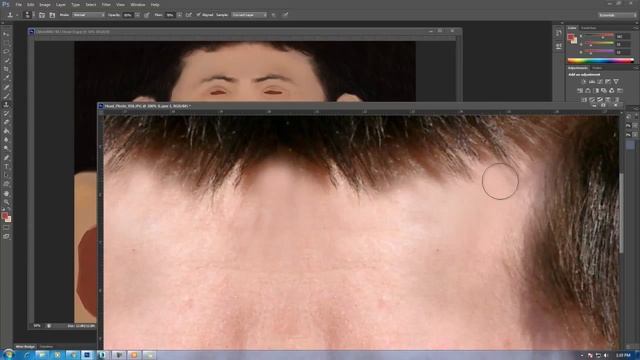
Task: Toggle ignore adjustment layers when cloning
Action: click(273, 15)
